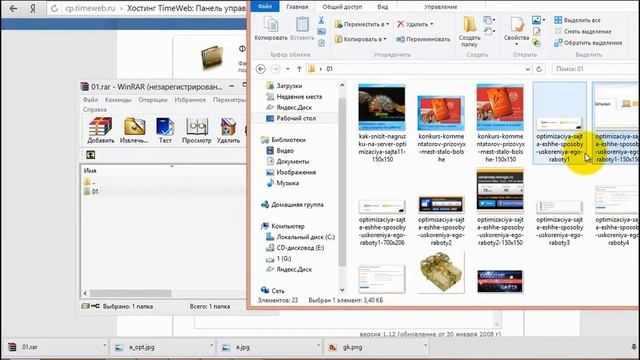The height and width of the screenshot is (360, 640).
Task: Select optimizaciya...raboty1-700x206 file
Action: click(x=382, y=222)
